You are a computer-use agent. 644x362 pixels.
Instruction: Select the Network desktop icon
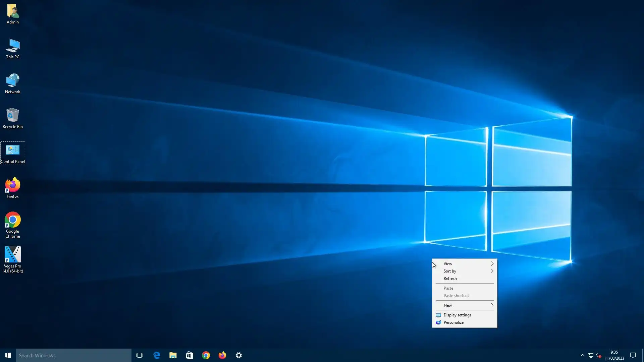(12, 80)
